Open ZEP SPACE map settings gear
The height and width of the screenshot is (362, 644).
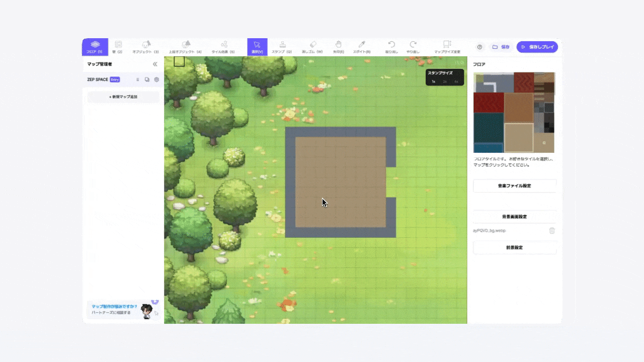(x=156, y=79)
